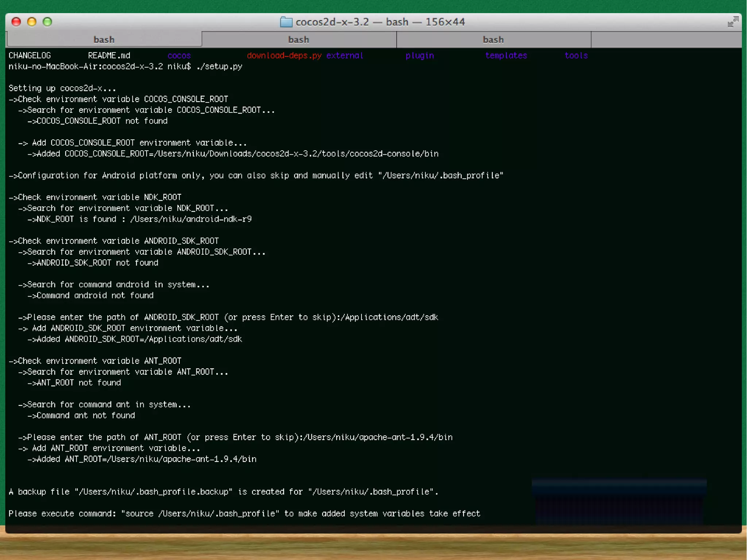This screenshot has height=560, width=747.
Task: Click the tools directory name
Action: [x=576, y=55]
